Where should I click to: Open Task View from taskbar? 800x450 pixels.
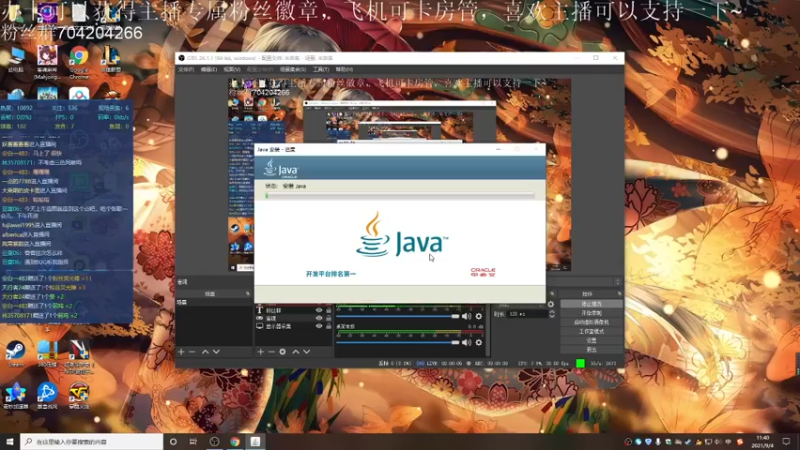193,441
